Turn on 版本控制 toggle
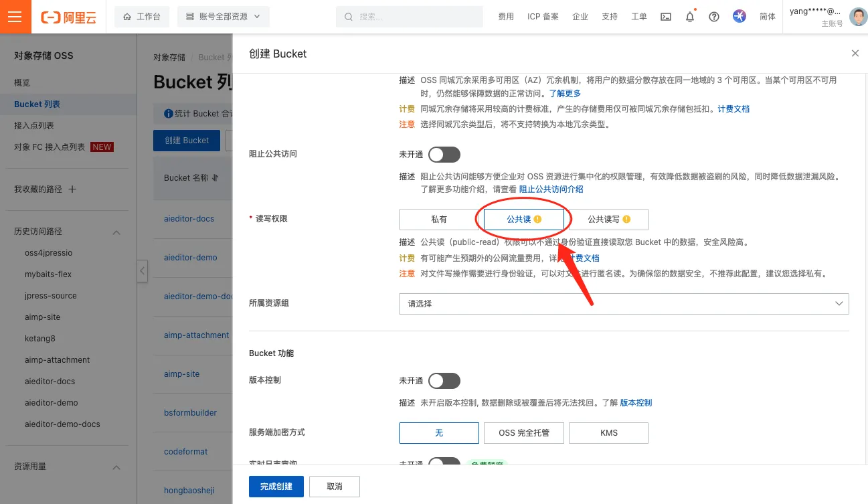 tap(444, 381)
